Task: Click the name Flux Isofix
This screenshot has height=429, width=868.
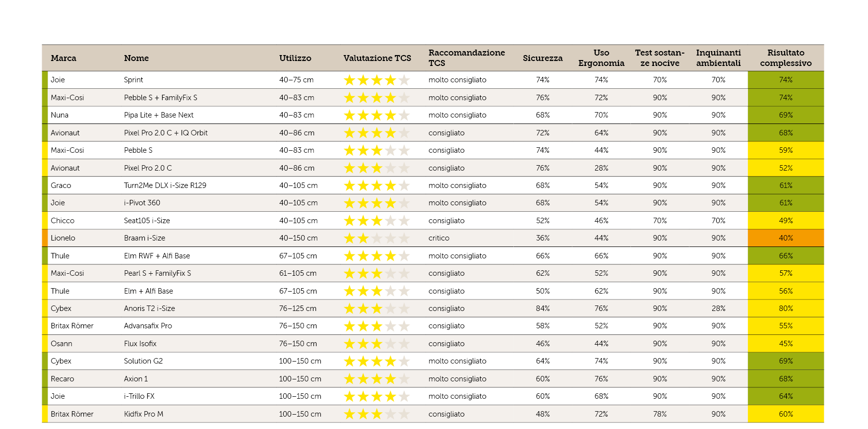Action: 140,344
